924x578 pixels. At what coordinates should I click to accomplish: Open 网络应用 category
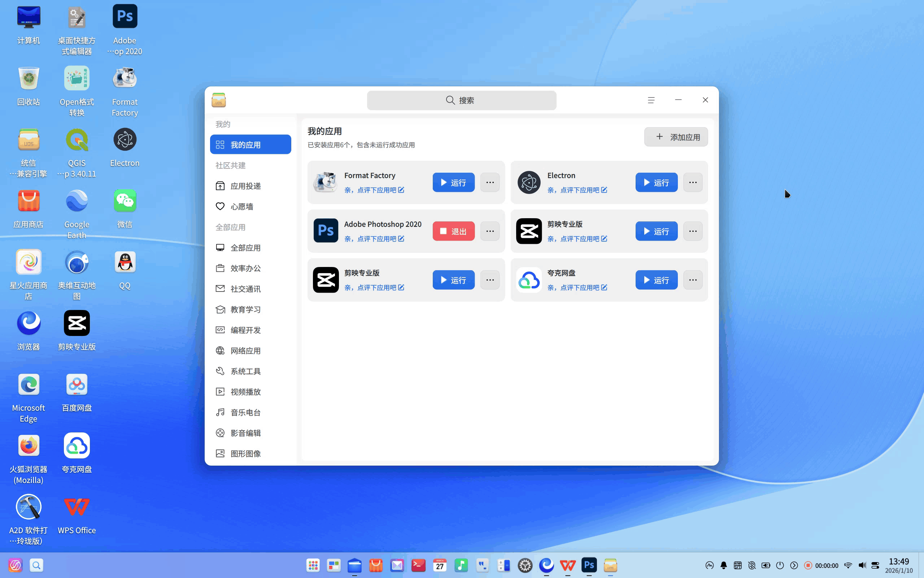(250, 350)
